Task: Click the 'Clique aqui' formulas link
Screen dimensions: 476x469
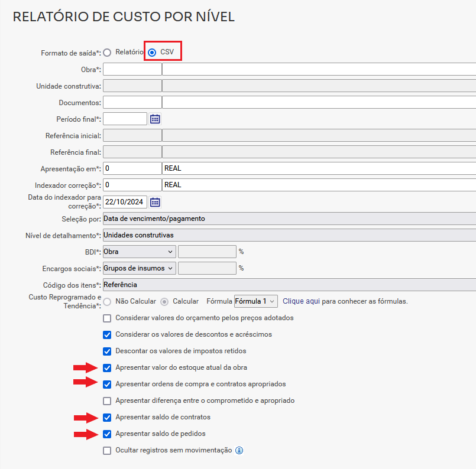Action: tap(301, 301)
